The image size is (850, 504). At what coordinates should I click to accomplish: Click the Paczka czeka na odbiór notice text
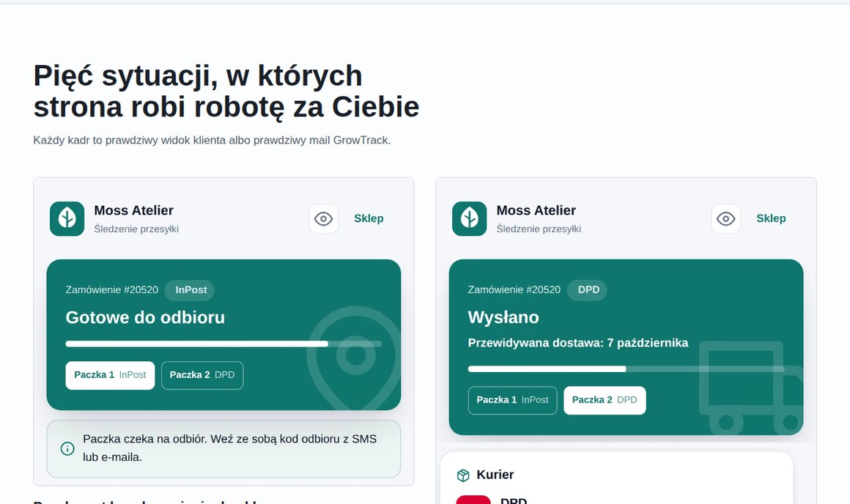pos(230,448)
